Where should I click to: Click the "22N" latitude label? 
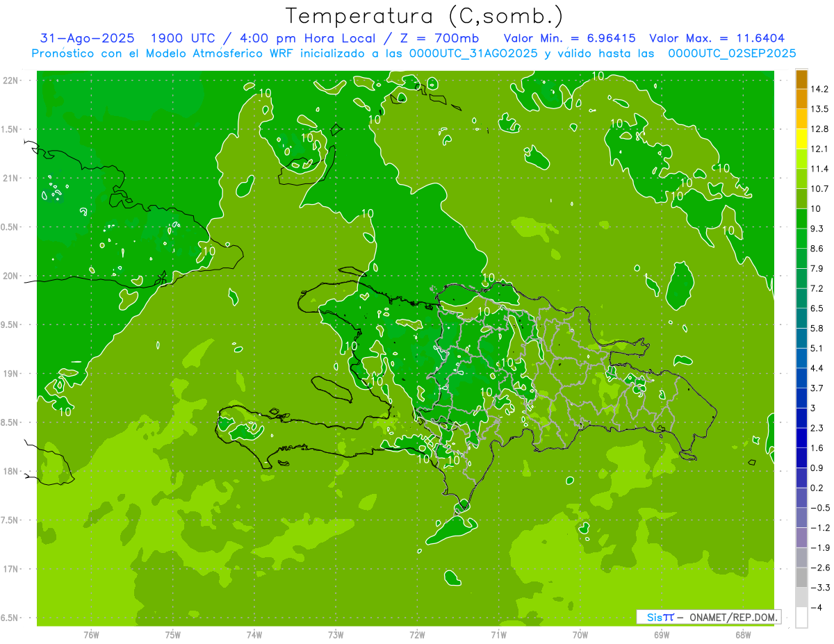coord(10,80)
